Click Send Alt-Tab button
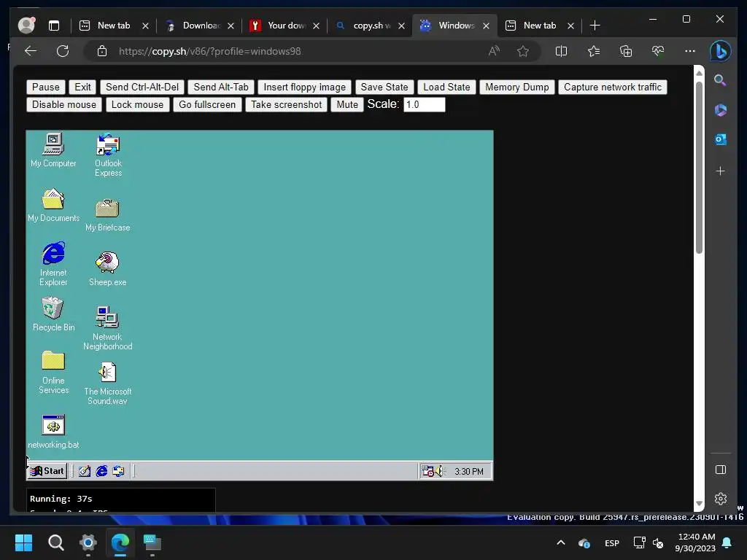Image resolution: width=747 pixels, height=560 pixels. tap(221, 87)
